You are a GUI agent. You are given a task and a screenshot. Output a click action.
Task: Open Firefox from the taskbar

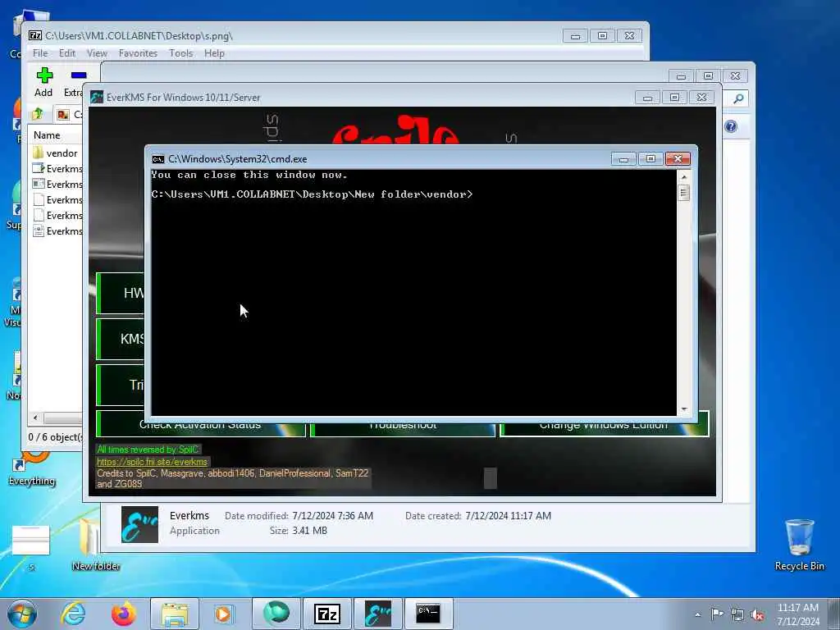(x=123, y=614)
